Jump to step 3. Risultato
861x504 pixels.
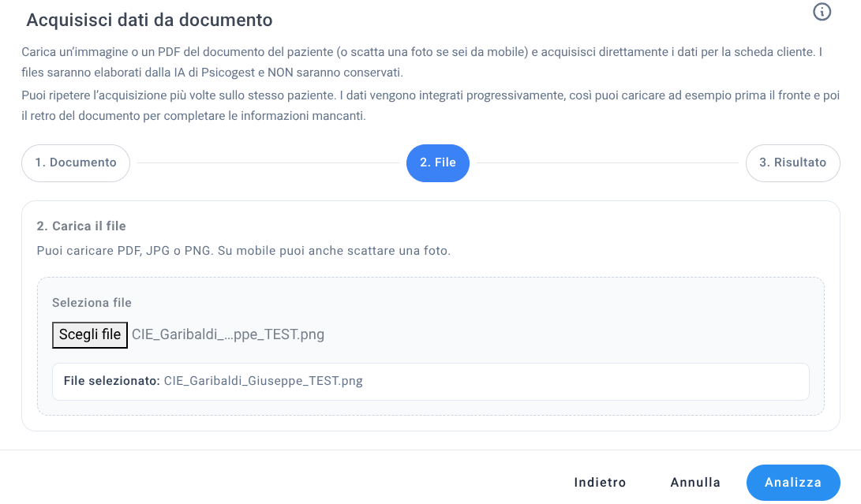pos(792,163)
